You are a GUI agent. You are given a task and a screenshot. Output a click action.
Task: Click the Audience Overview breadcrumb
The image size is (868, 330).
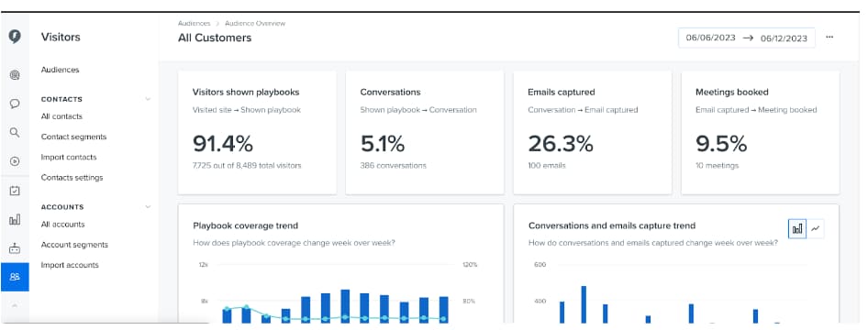tap(255, 23)
